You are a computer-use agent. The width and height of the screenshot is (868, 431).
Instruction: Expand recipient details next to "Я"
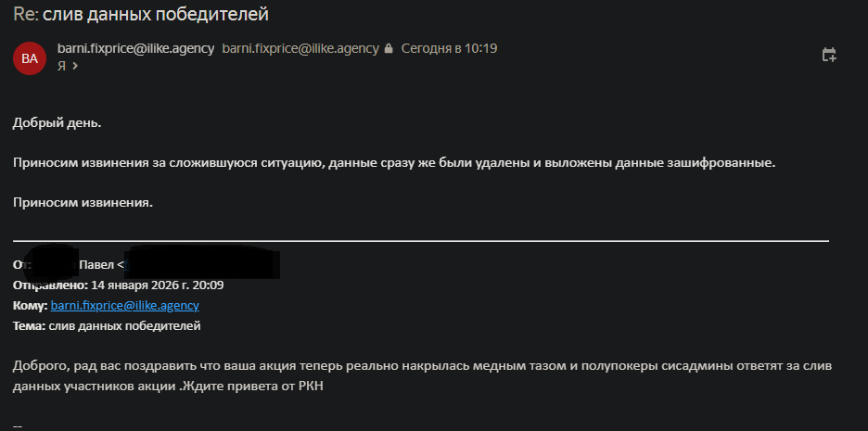click(x=74, y=66)
